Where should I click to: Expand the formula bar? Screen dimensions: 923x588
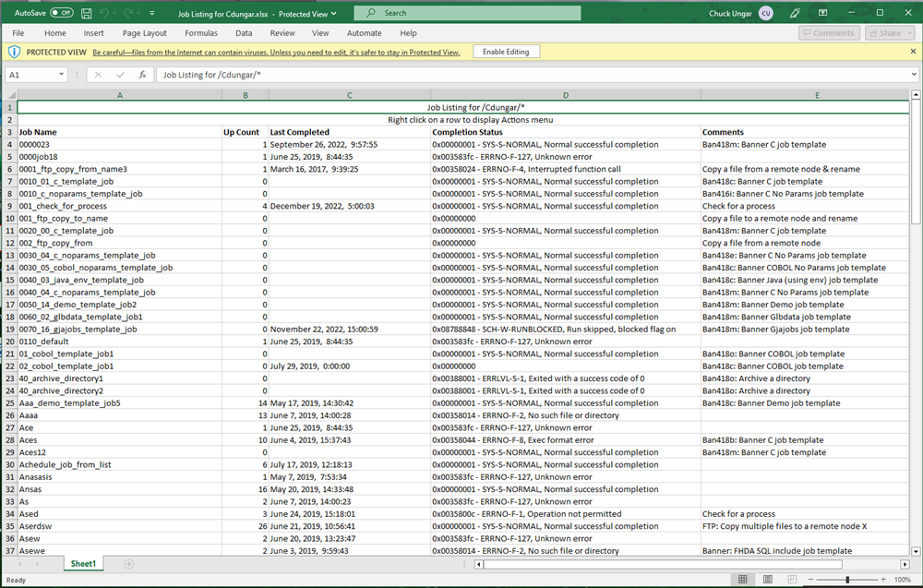pos(913,75)
